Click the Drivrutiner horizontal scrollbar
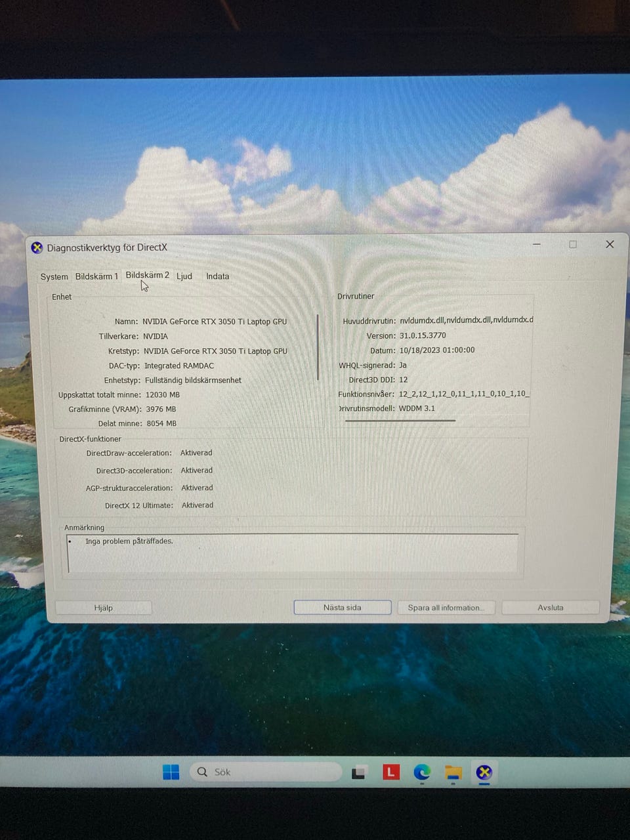The height and width of the screenshot is (840, 630). (400, 421)
